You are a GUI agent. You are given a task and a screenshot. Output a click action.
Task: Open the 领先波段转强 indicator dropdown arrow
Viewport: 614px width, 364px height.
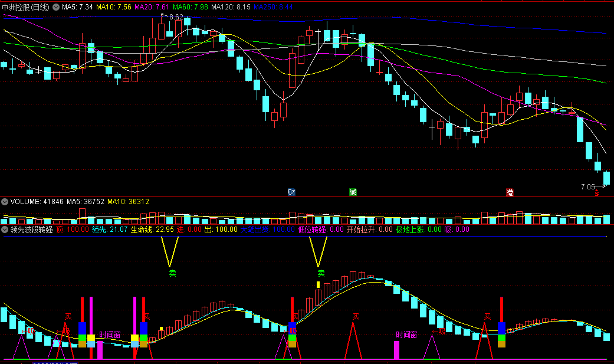point(5,229)
